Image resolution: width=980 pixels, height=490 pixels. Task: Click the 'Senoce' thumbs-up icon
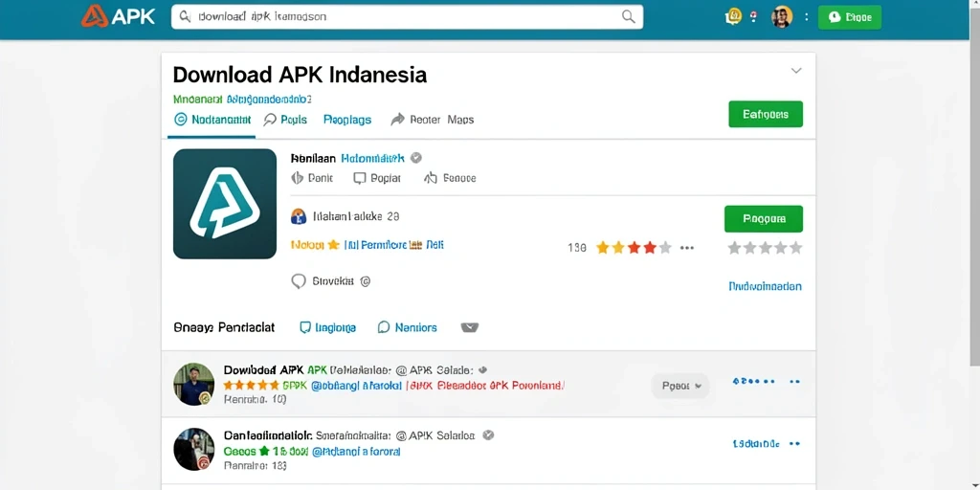[x=430, y=178]
